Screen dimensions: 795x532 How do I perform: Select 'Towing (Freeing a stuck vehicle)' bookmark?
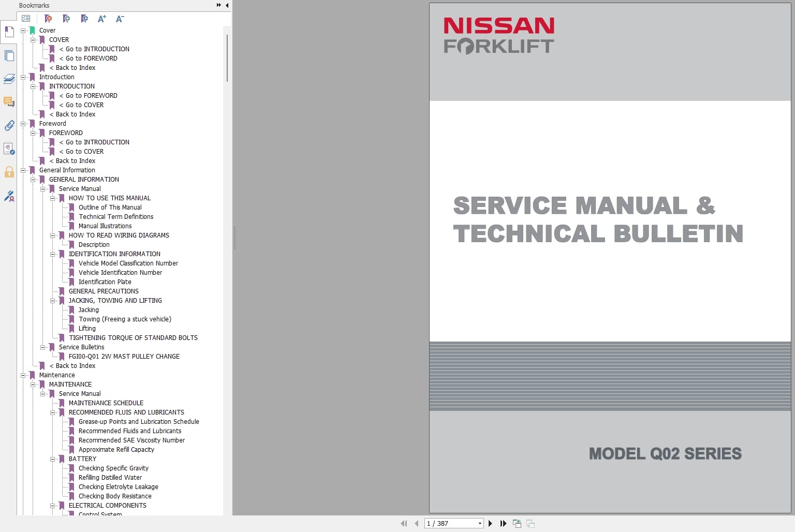(125, 319)
